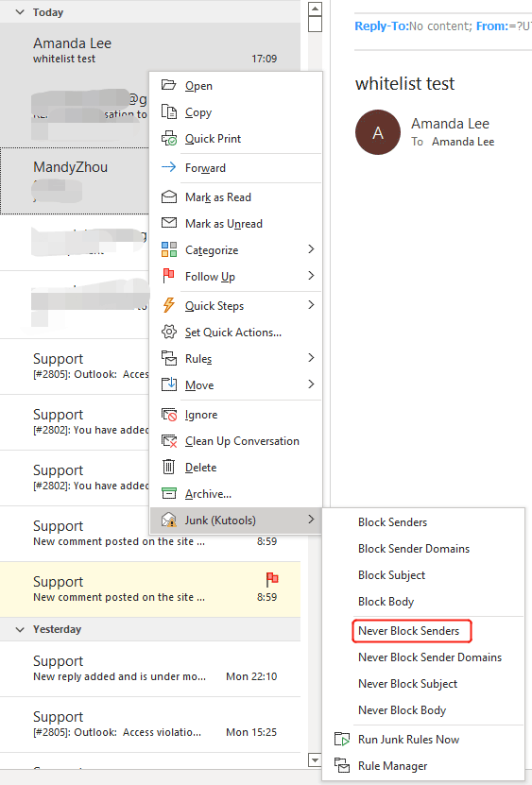Click the Quick Print printer icon
The width and height of the screenshot is (532, 785).
[x=169, y=138]
